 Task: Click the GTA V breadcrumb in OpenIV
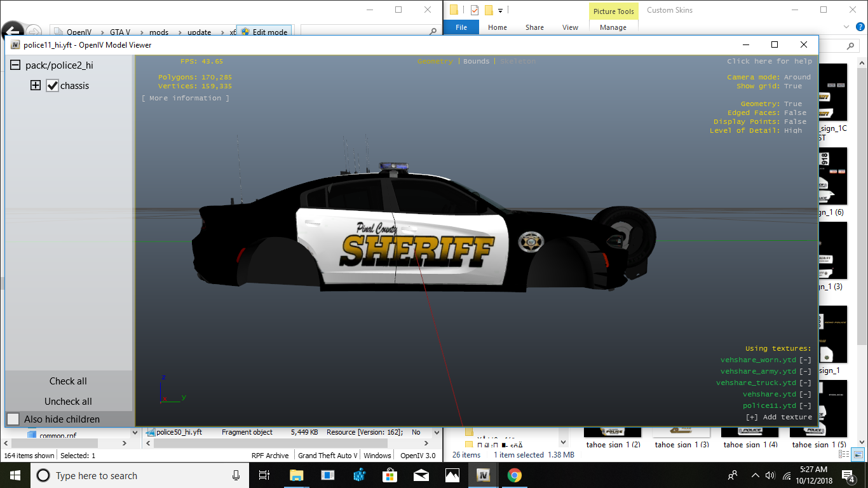point(120,32)
